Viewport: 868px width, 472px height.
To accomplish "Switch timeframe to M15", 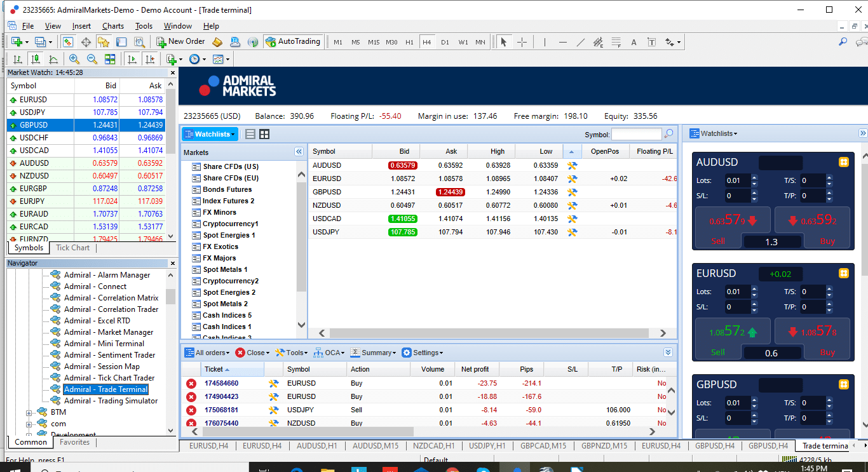I will 374,43.
